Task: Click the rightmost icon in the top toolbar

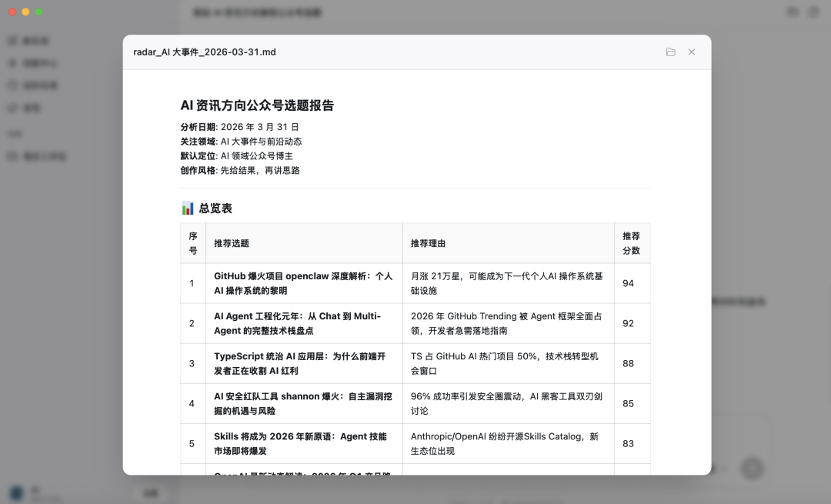Action: 813,12
